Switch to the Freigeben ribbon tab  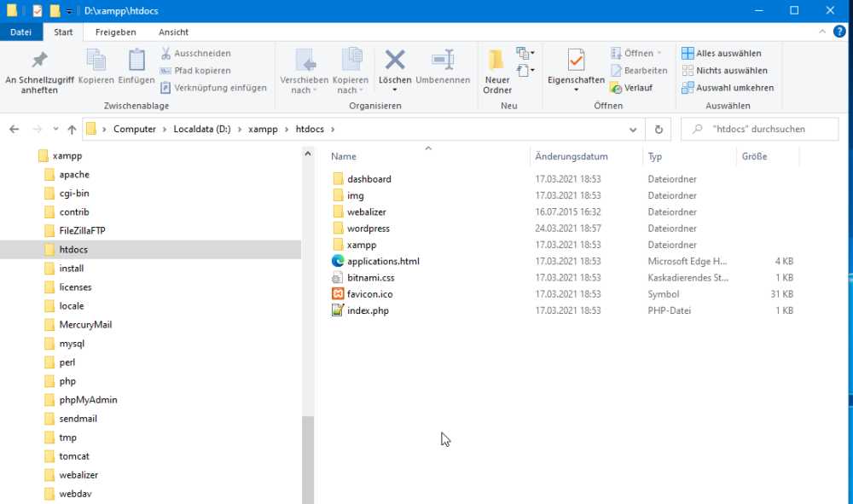(115, 32)
